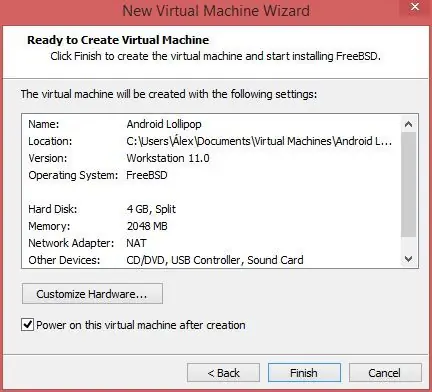This screenshot has height=392, width=432.
Task: Click the New Virtual Machine Wizard title bar
Action: [216, 11]
